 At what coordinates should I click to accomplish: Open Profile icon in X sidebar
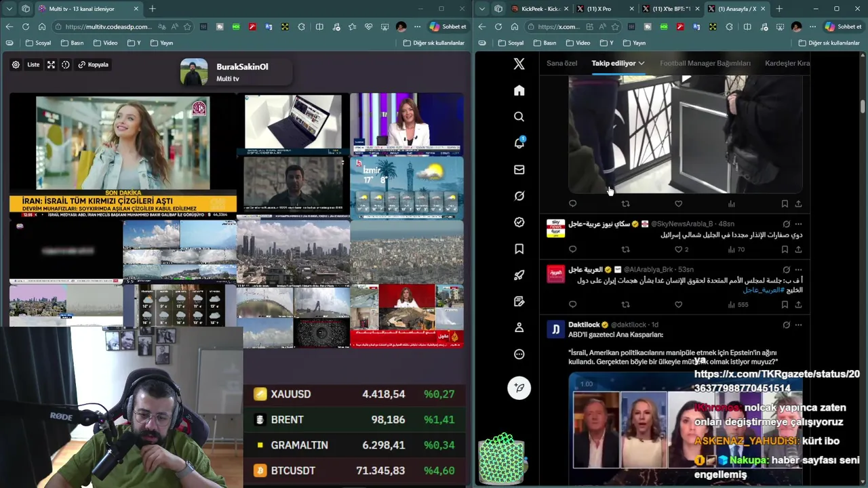(x=519, y=327)
